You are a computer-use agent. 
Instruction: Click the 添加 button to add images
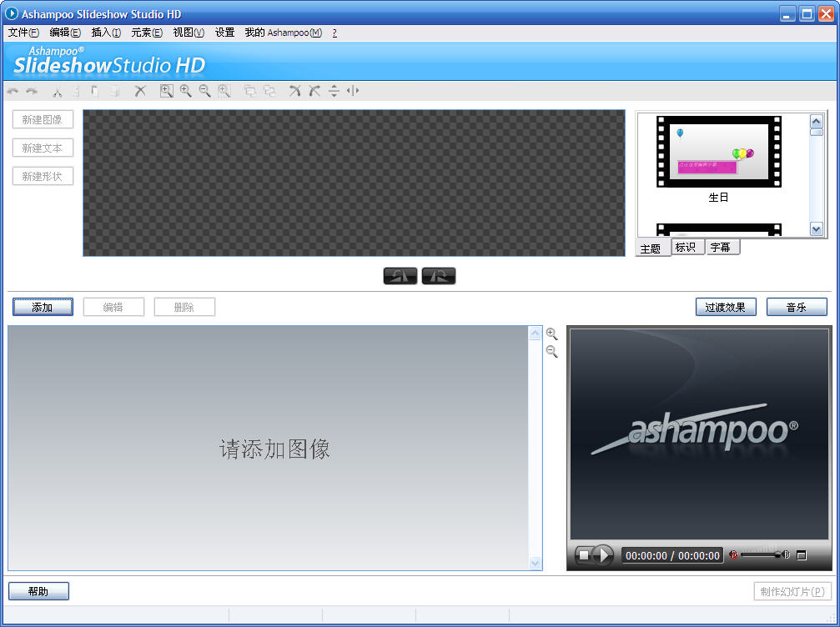[x=43, y=306]
